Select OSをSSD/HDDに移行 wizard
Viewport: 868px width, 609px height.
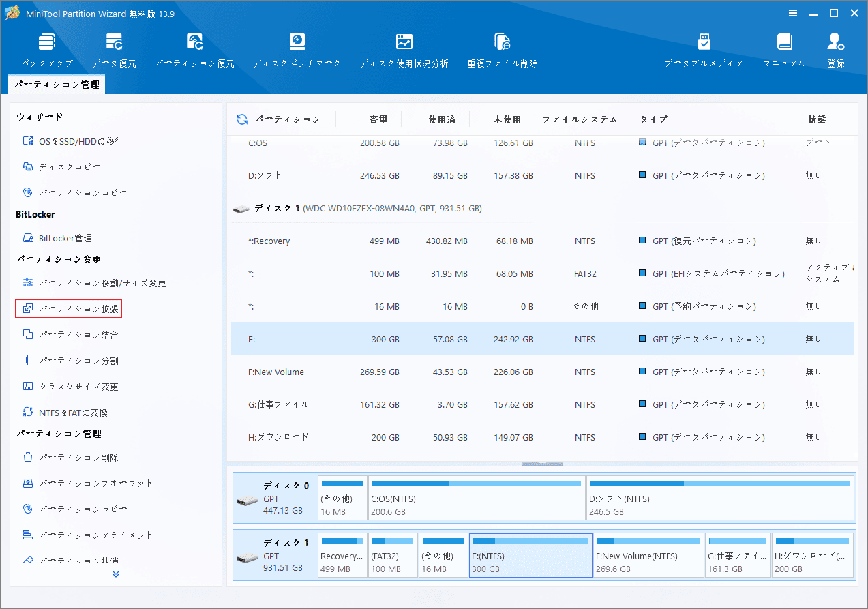pos(73,141)
